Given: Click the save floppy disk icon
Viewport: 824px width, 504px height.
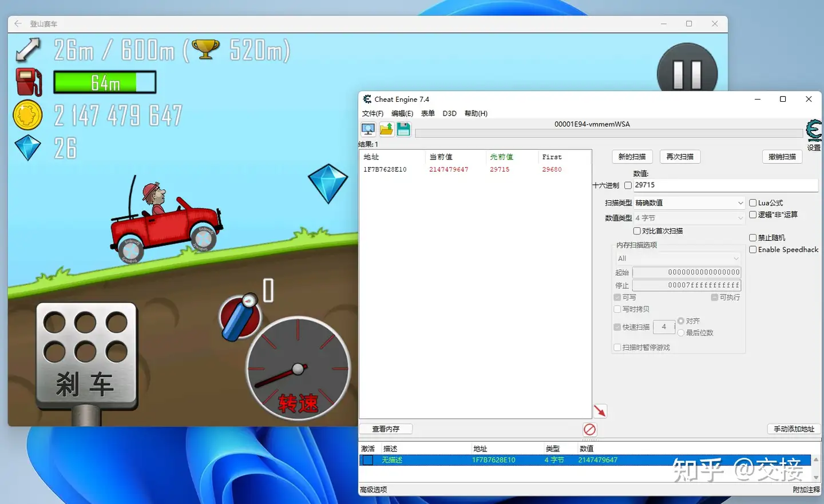Looking at the screenshot, I should click(403, 129).
